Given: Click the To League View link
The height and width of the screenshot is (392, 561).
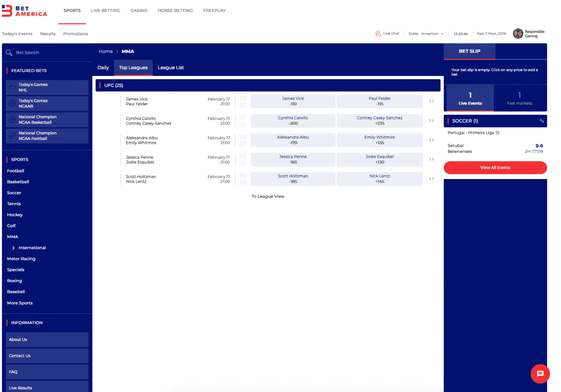Looking at the screenshot, I should 268,196.
